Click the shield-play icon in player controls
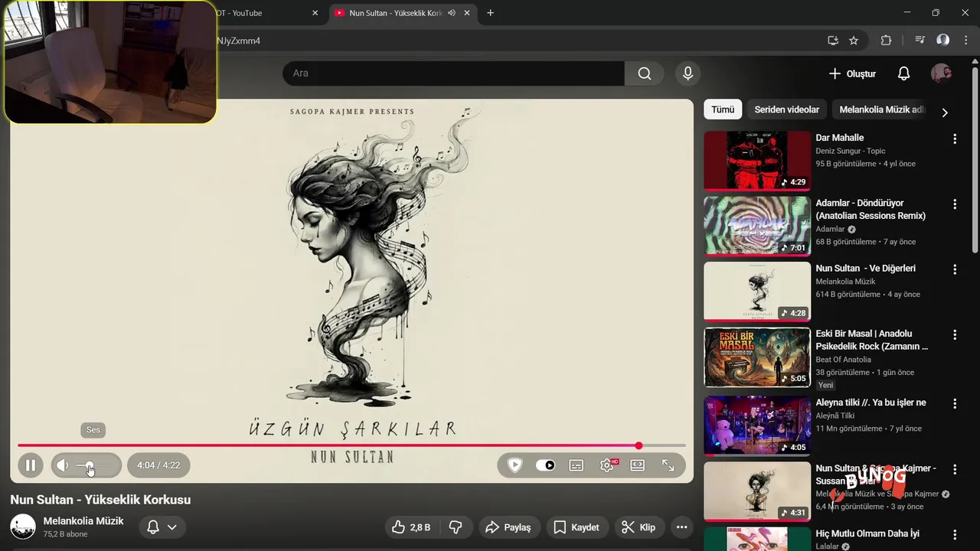 pyautogui.click(x=515, y=465)
